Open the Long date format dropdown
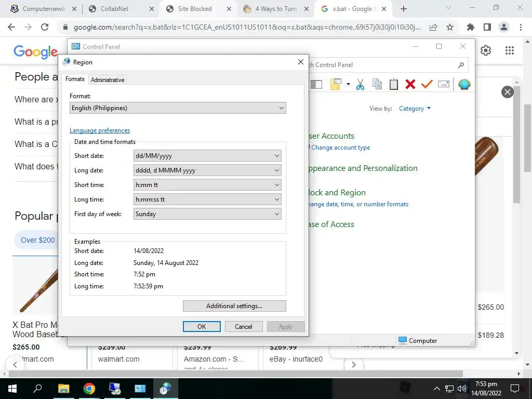This screenshot has width=532, height=399. click(x=207, y=170)
